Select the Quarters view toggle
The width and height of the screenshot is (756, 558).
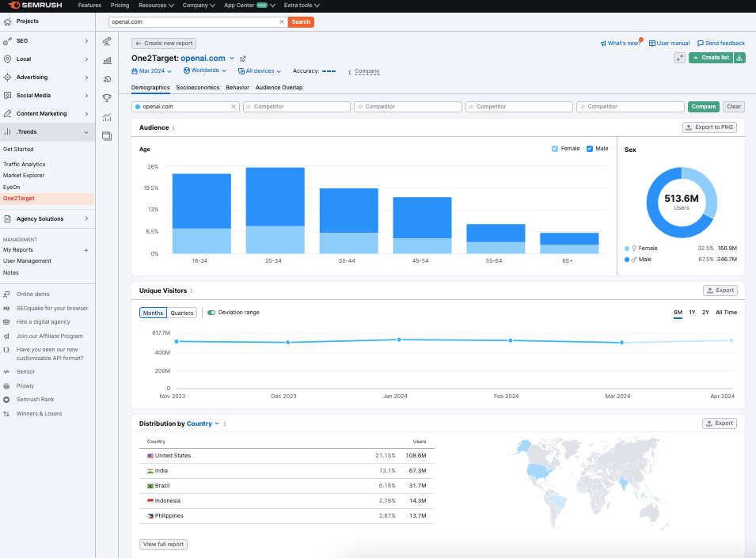coord(182,313)
